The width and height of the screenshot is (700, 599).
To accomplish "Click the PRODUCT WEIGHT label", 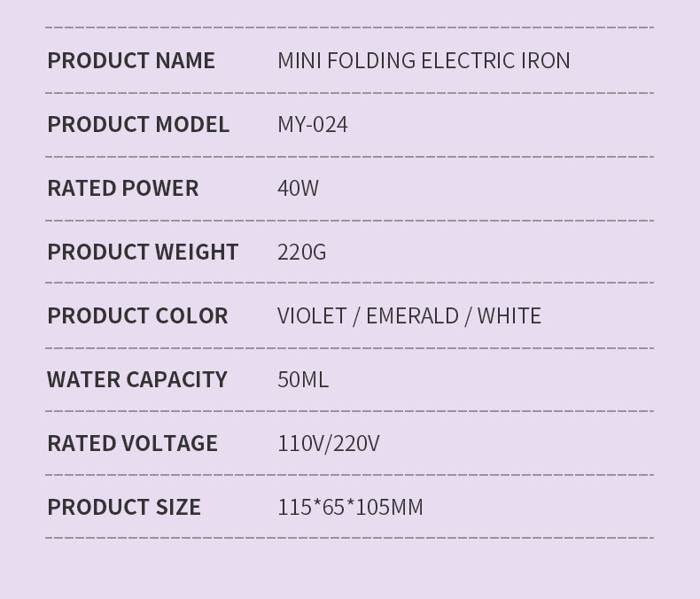I will (143, 252).
